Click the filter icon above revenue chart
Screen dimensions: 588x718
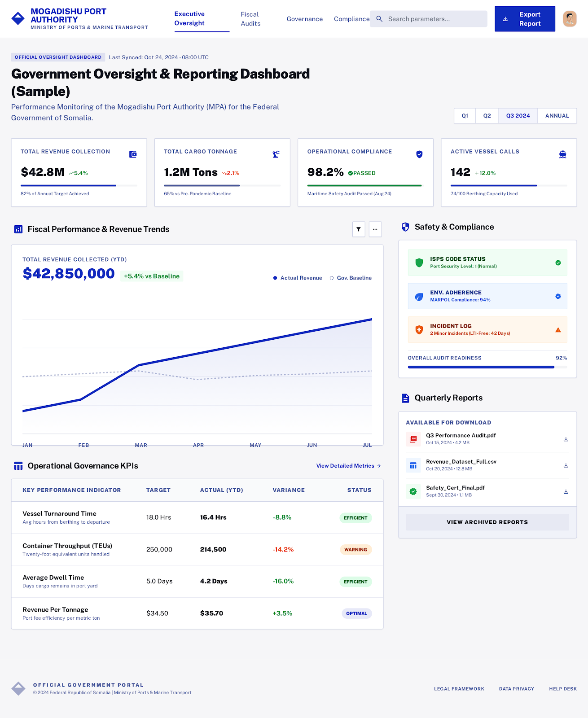tap(358, 229)
